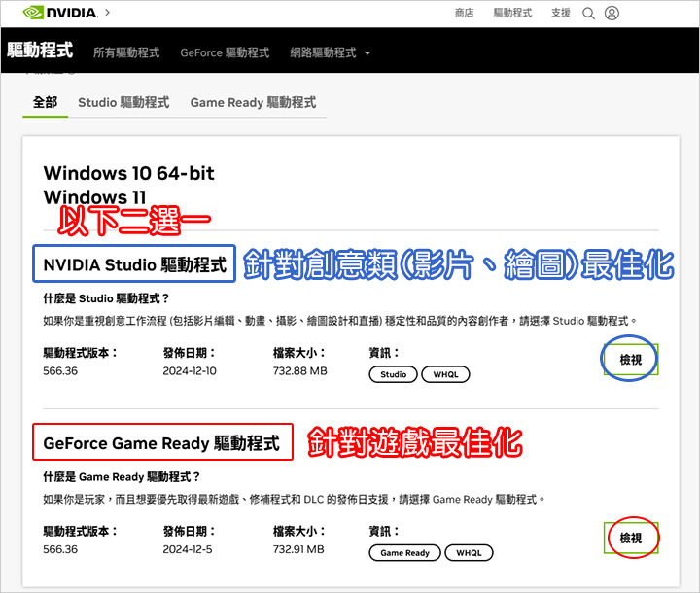The image size is (700, 593).
Task: Click the Game Ready info tag
Action: coord(404,553)
